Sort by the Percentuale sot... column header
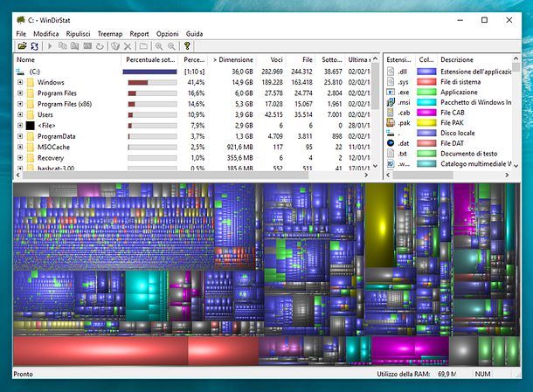The width and height of the screenshot is (533, 392). [x=150, y=59]
